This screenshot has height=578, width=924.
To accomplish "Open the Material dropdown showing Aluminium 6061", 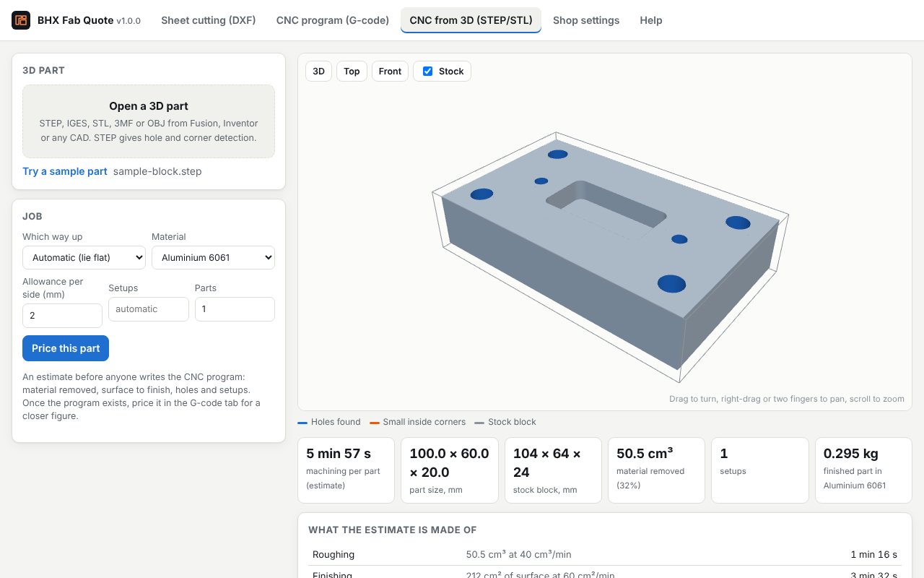I will pos(213,257).
